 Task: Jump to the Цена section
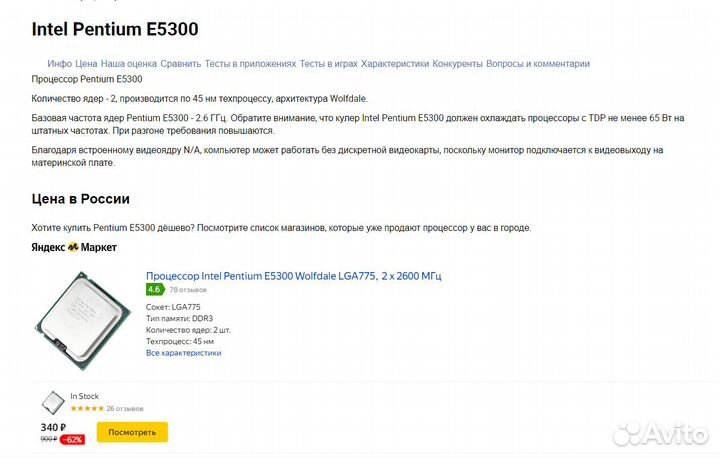click(86, 64)
